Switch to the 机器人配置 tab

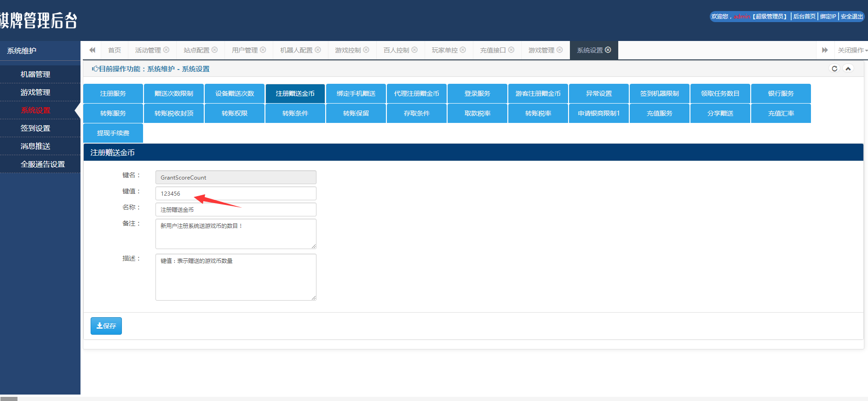(x=296, y=50)
